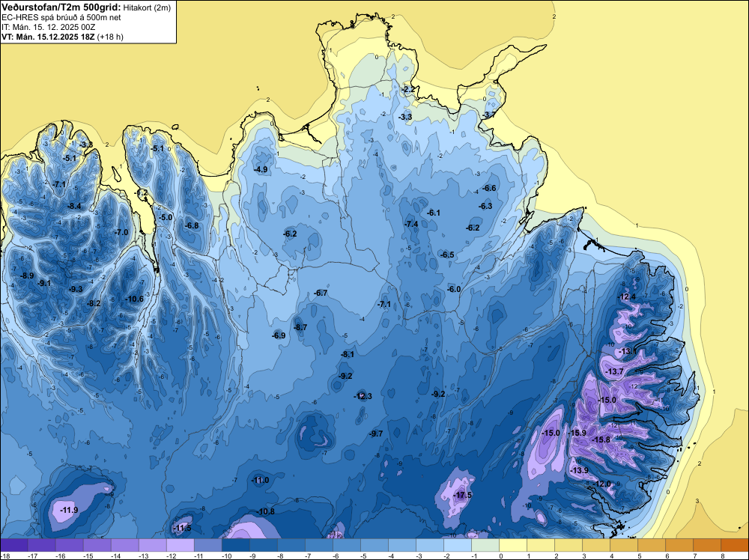This screenshot has width=749, height=560.
Task: Select the -2.2 temperature value
Action: (x=408, y=89)
